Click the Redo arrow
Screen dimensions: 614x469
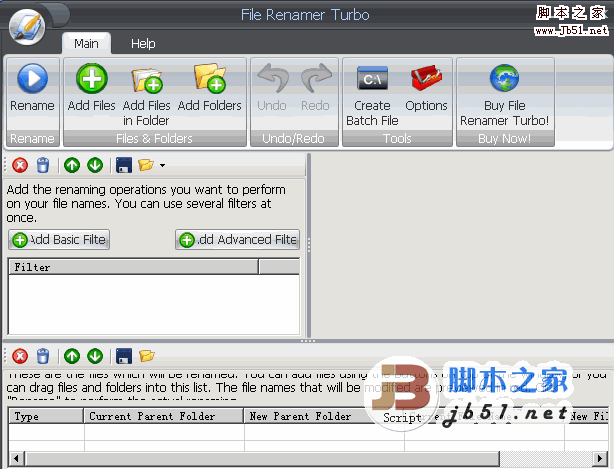(x=316, y=78)
